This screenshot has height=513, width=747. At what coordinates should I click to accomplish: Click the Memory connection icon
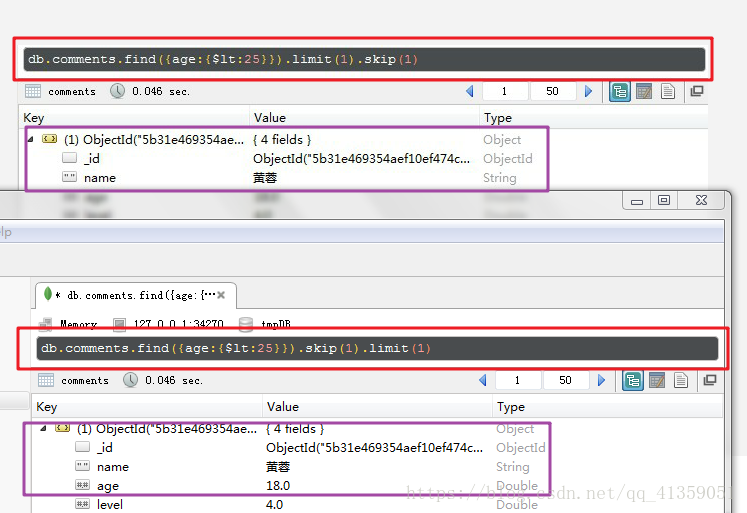coord(45,324)
